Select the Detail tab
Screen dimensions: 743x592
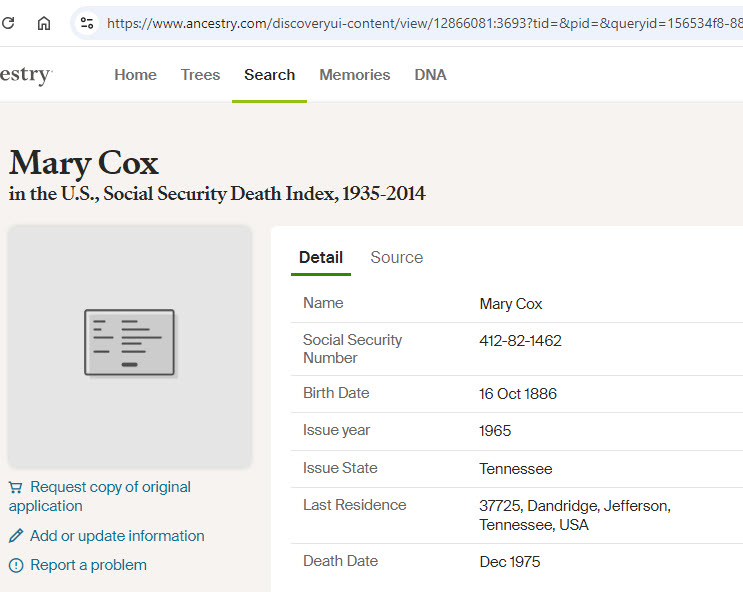click(x=321, y=257)
